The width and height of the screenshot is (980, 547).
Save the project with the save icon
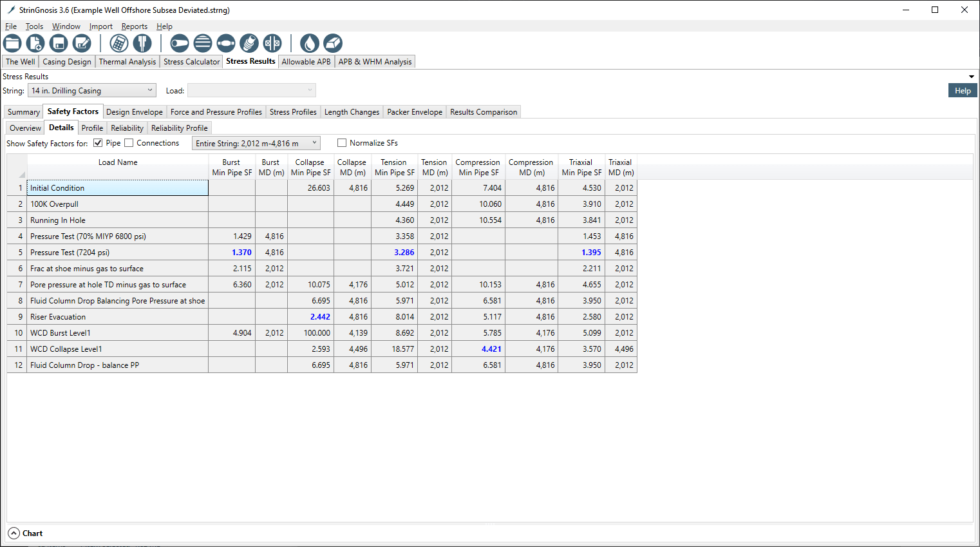[59, 43]
